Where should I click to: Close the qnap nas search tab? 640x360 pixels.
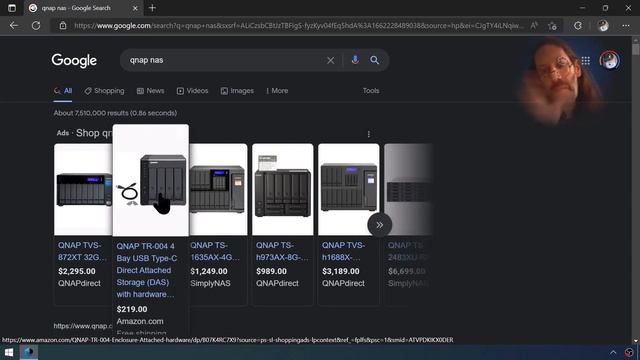135,8
